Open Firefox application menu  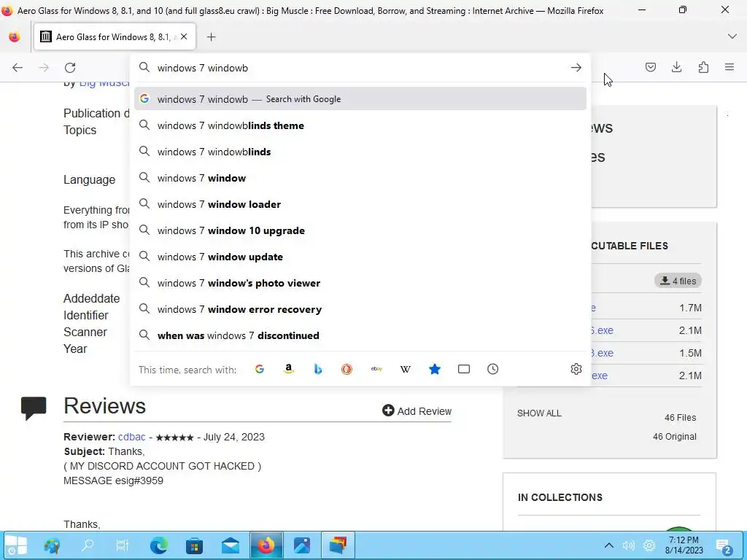click(729, 67)
